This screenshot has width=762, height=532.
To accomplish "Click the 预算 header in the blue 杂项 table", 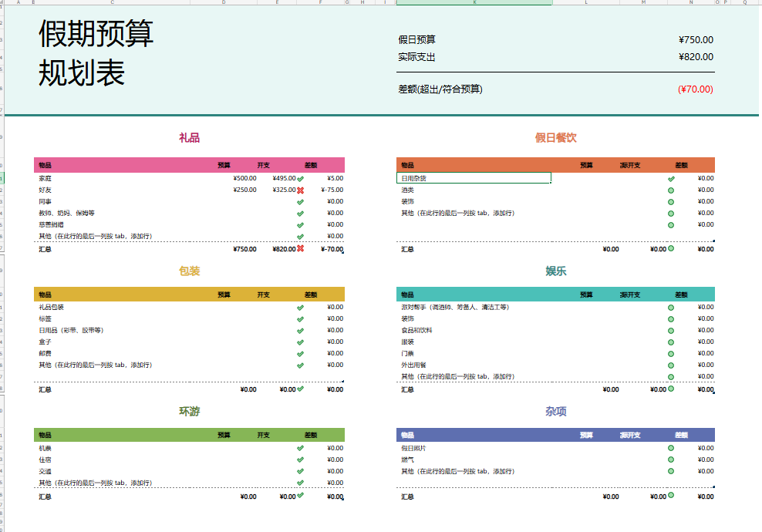I will (x=586, y=436).
